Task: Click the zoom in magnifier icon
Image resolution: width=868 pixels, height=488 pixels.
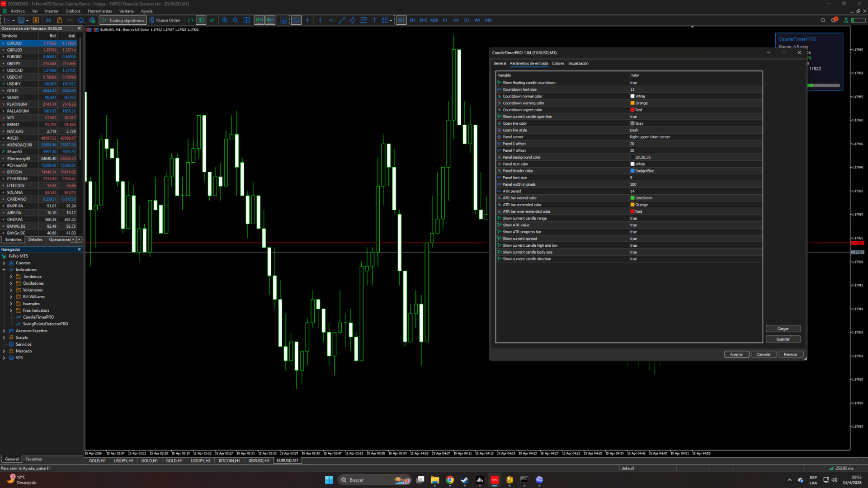Action: click(x=225, y=20)
